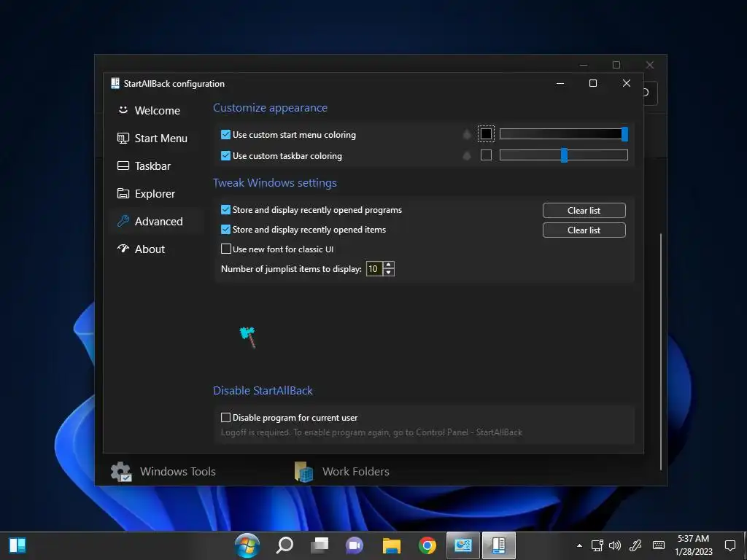
Task: Open Work Folders in the Control Panel window
Action: 341,472
